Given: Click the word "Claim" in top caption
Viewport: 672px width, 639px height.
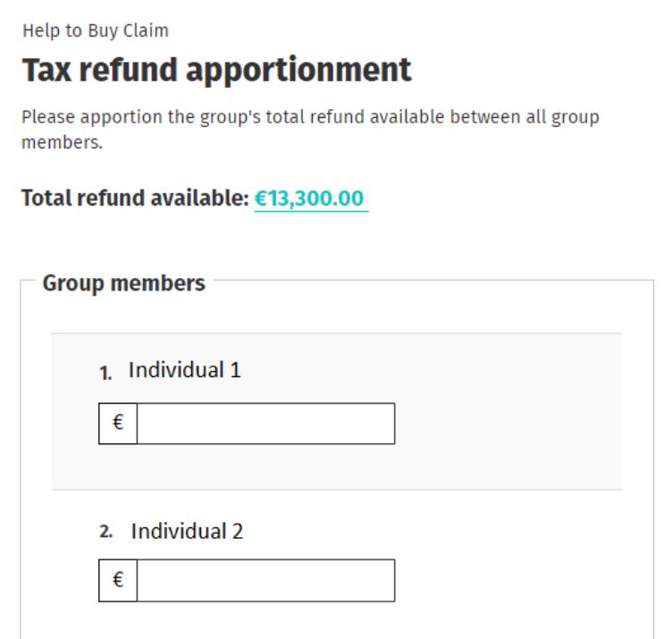Looking at the screenshot, I should tap(150, 31).
